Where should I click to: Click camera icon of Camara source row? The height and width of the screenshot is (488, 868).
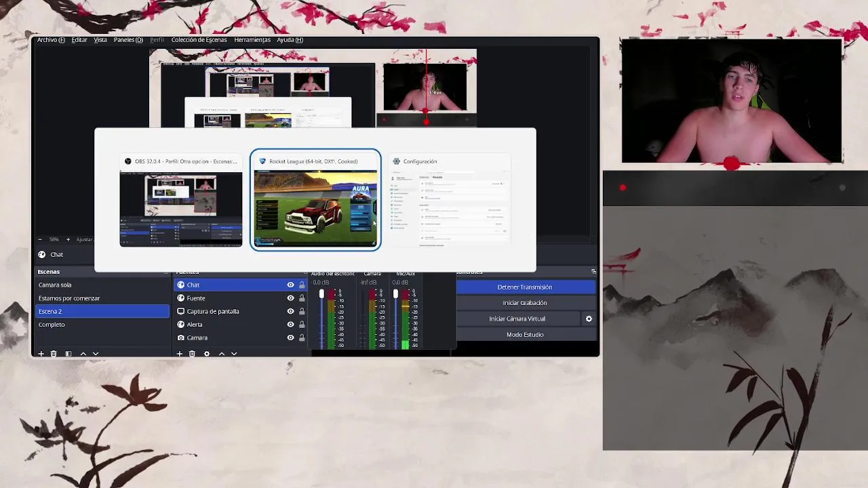(x=181, y=338)
